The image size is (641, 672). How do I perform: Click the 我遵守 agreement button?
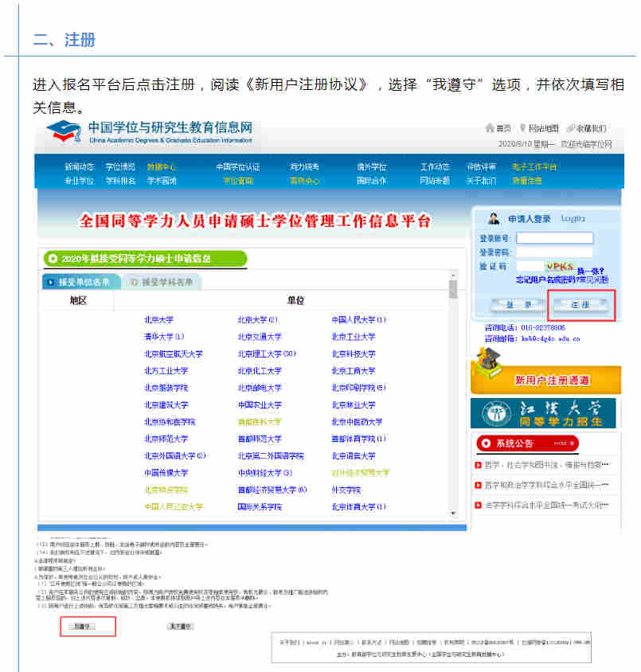click(84, 626)
